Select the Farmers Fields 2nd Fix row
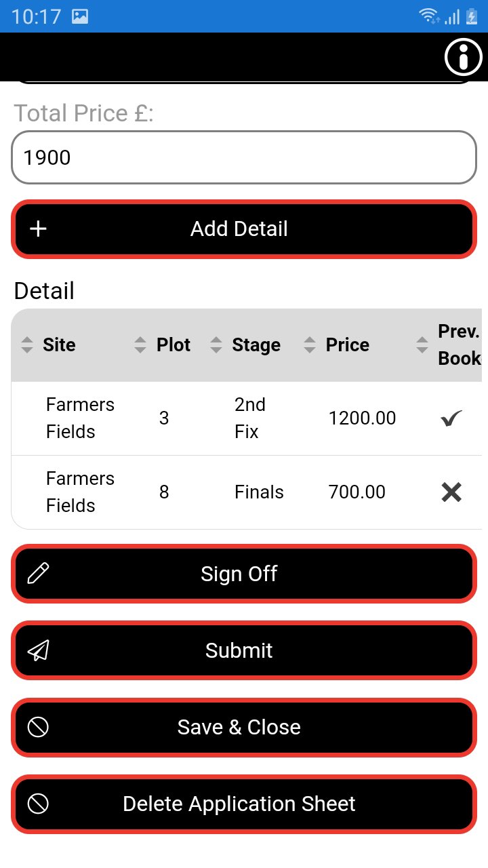The width and height of the screenshot is (488, 868). (x=247, y=418)
